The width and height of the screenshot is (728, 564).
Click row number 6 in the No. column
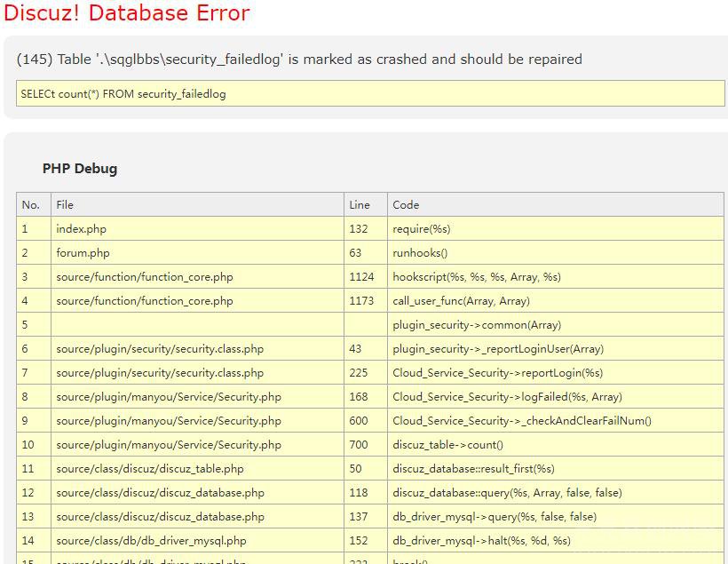click(25, 349)
